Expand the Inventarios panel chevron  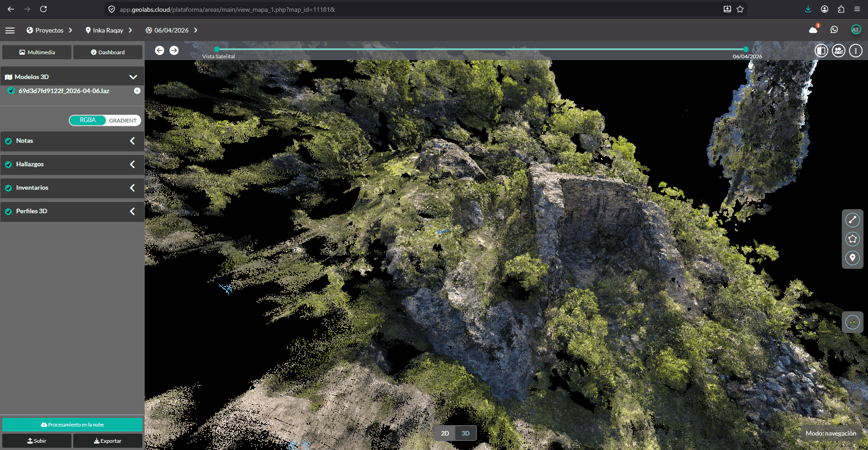tap(132, 188)
